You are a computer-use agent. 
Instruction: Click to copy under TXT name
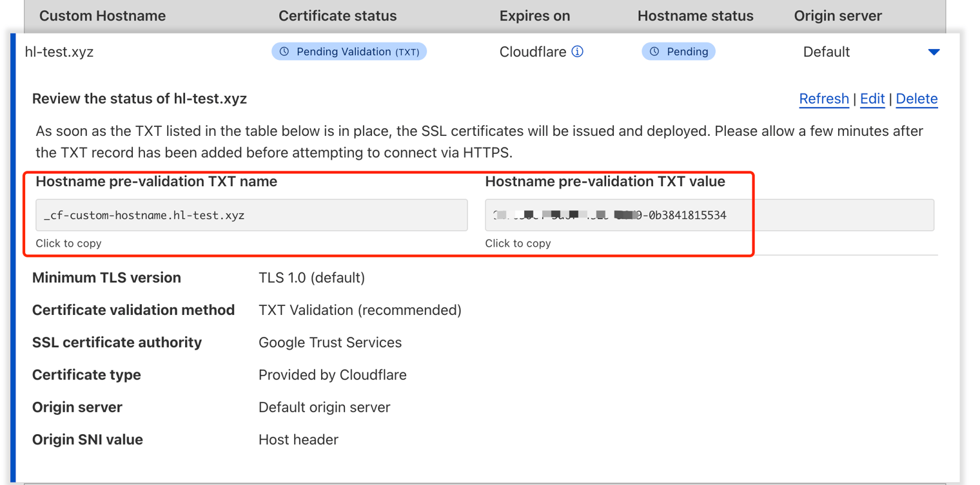tap(68, 243)
